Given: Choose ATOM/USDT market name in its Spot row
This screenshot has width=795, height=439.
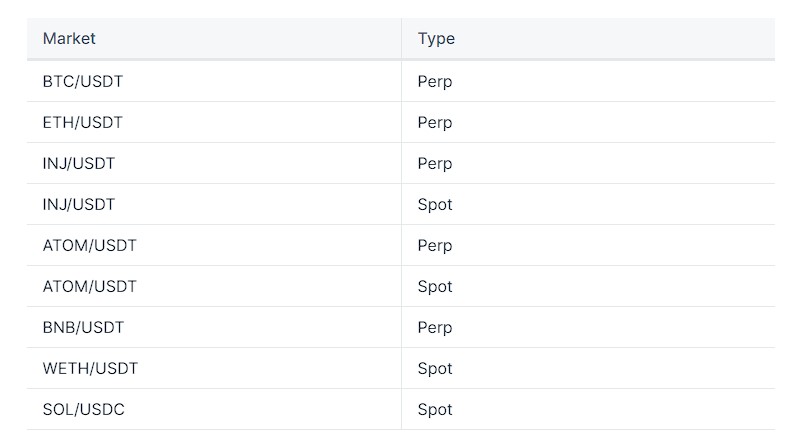Looking at the screenshot, I should (x=89, y=287).
